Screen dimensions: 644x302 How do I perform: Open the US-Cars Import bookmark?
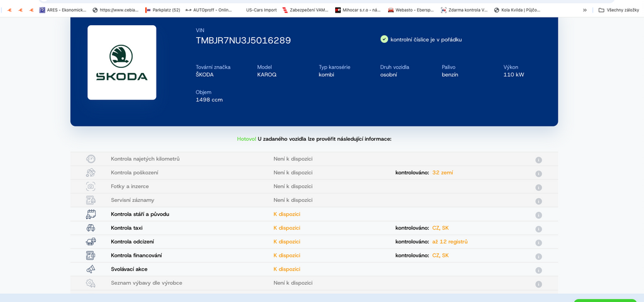pyautogui.click(x=261, y=10)
